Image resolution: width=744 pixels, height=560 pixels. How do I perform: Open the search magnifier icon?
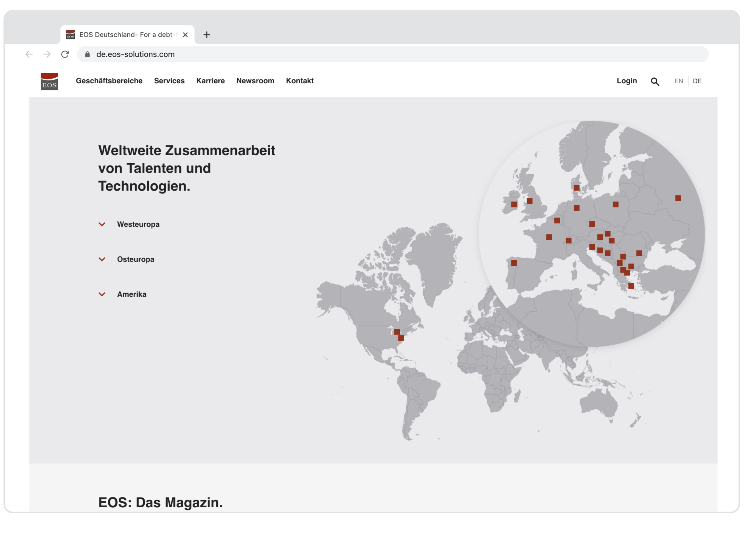(654, 82)
